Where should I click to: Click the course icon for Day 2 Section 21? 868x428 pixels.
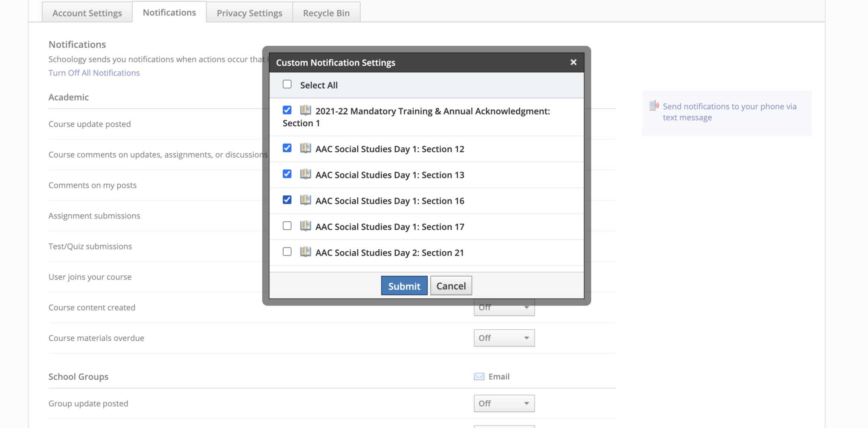305,252
